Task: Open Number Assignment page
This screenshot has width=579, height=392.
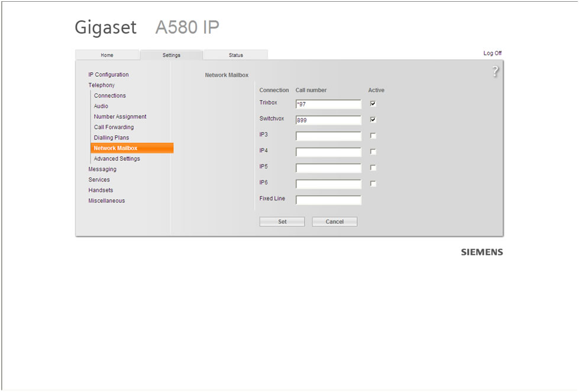Action: pos(120,116)
